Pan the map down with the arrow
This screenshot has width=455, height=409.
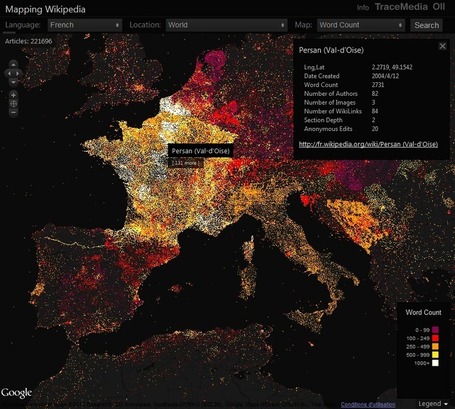13,82
